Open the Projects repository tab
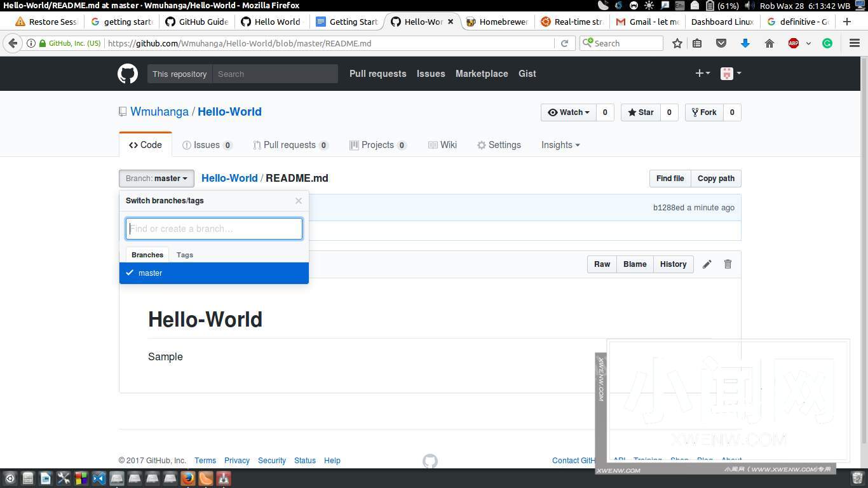868x488 pixels. click(377, 145)
